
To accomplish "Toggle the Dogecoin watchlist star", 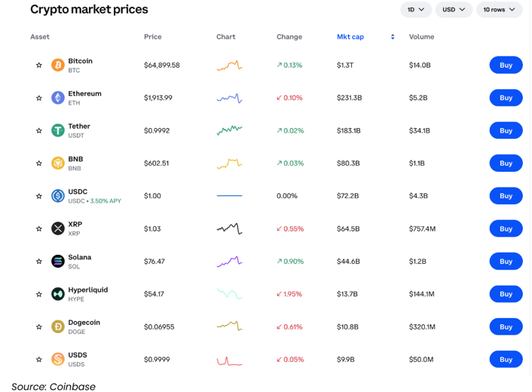I will [x=39, y=327].
